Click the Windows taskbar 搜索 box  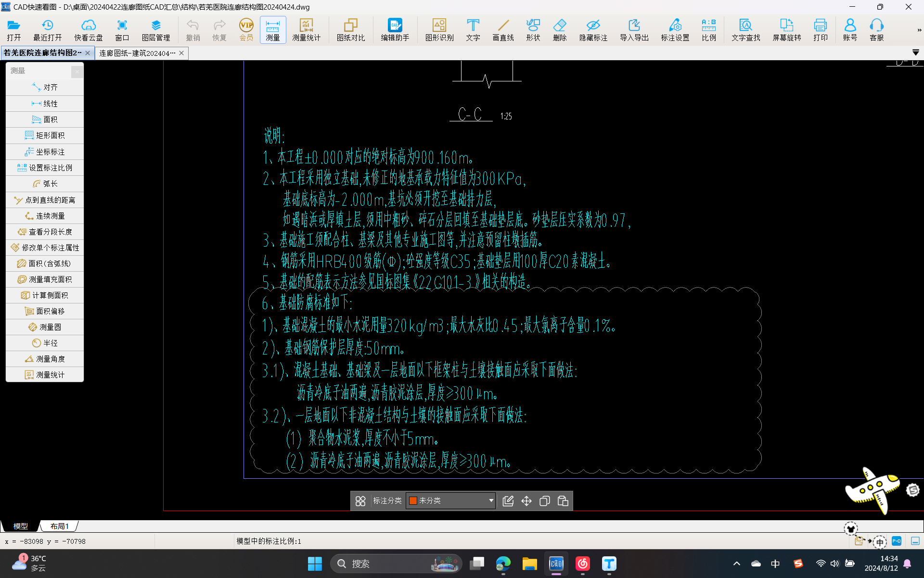(x=396, y=564)
